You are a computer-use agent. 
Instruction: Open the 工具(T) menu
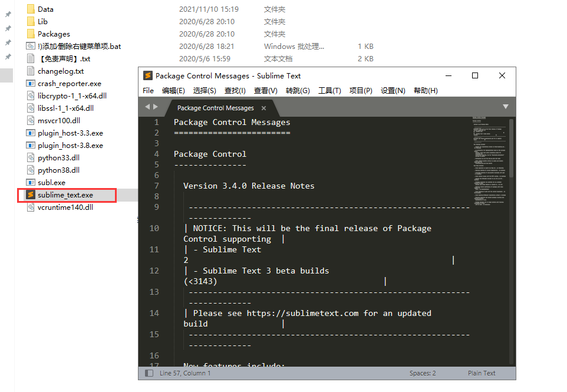329,90
